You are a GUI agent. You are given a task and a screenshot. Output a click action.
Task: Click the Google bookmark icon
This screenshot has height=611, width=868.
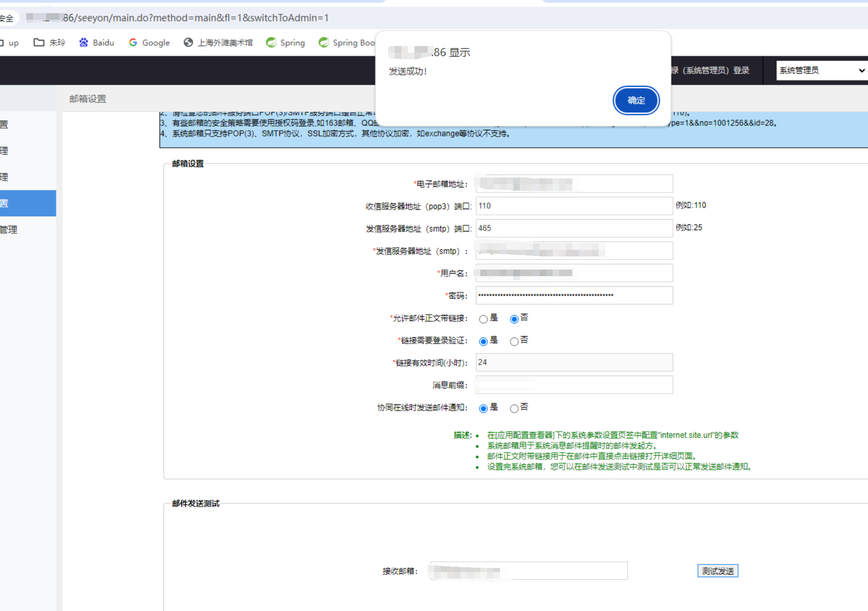point(133,43)
